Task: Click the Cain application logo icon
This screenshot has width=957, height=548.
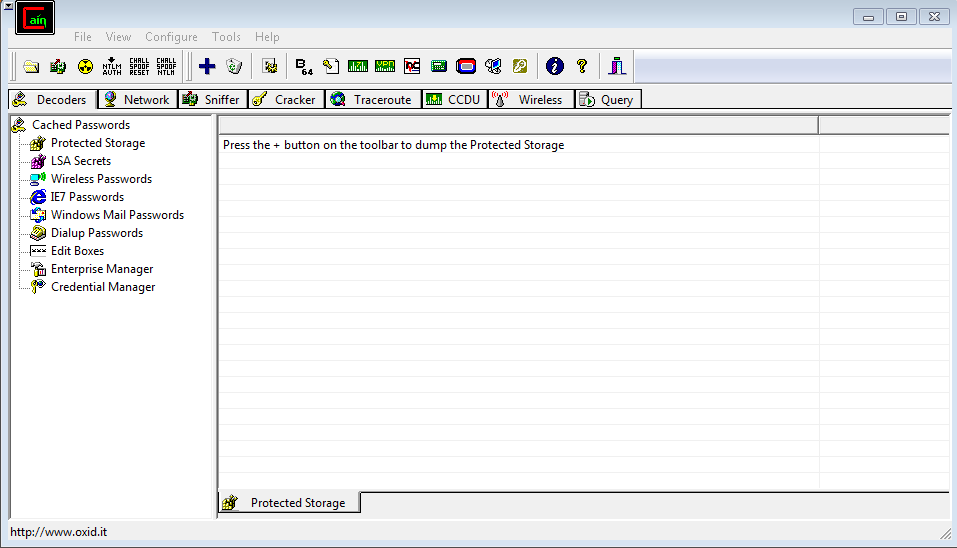Action: click(35, 18)
